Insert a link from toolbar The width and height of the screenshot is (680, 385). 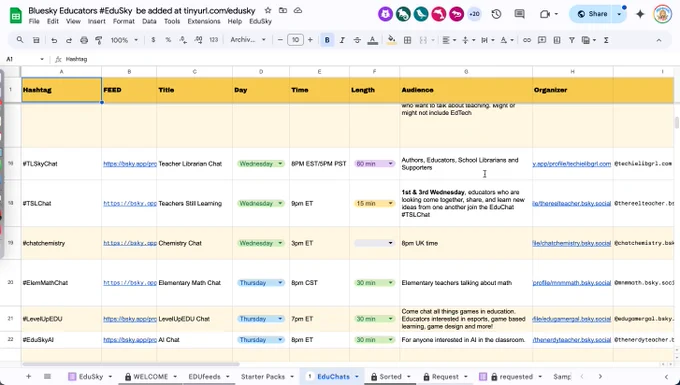pos(526,40)
